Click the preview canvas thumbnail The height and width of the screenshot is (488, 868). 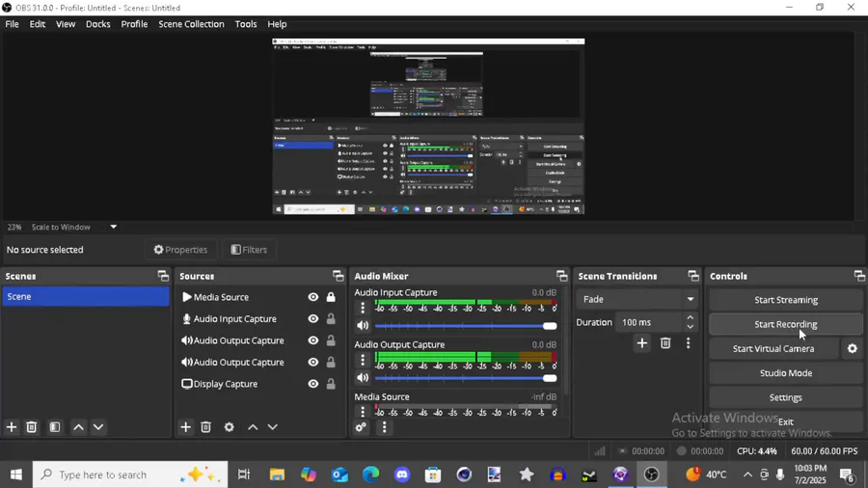coord(428,126)
